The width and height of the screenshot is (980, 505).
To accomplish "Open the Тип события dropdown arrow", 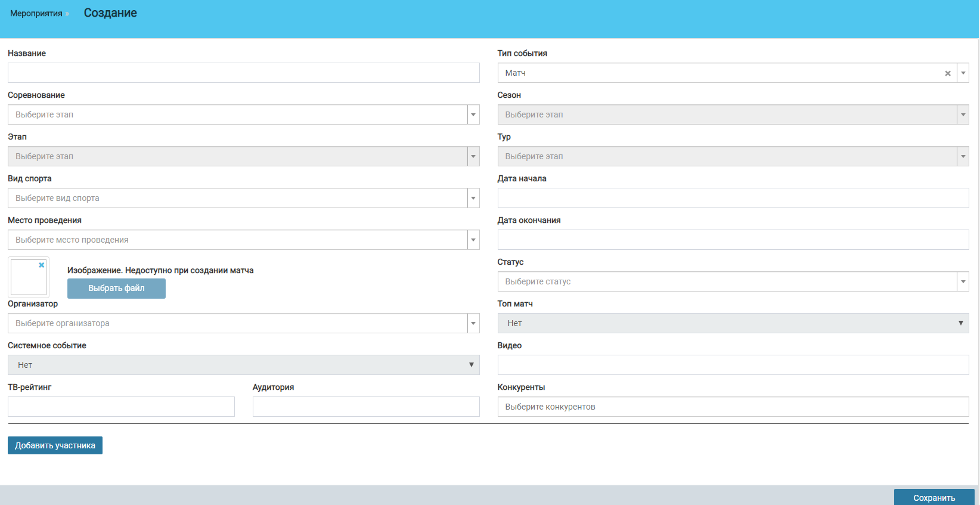I will tap(963, 73).
